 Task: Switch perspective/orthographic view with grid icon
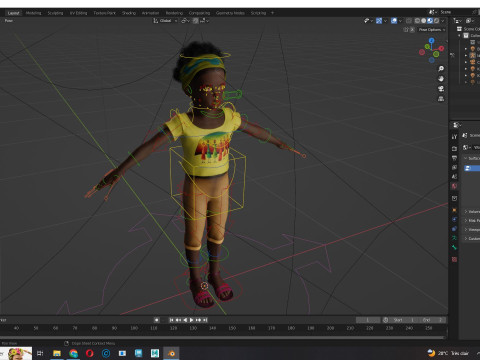click(x=441, y=99)
